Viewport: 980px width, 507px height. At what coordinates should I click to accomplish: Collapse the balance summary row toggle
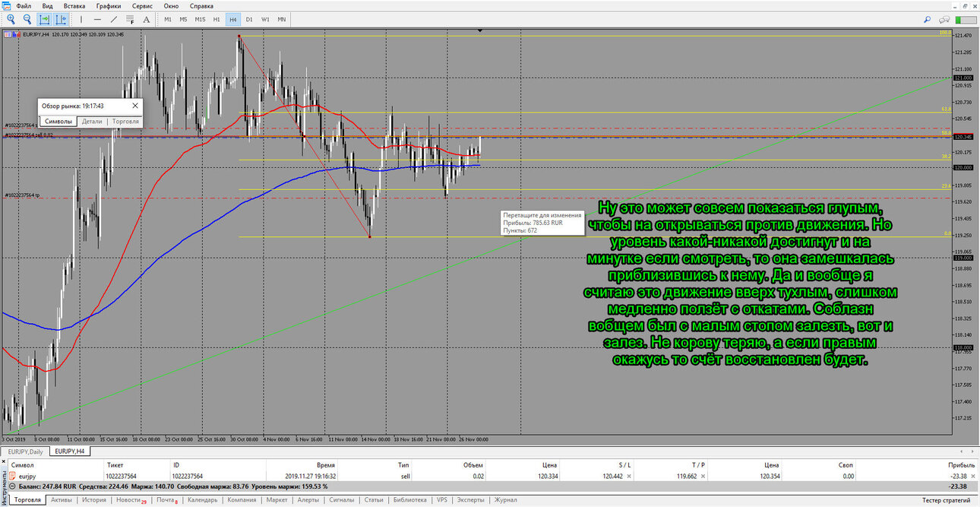tap(12, 486)
